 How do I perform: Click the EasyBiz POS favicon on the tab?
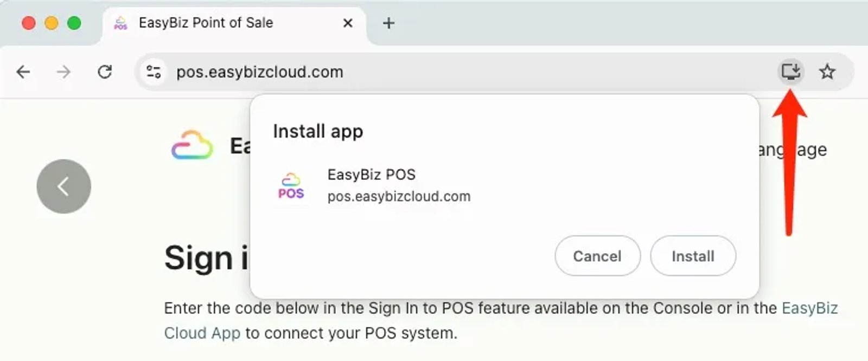[119, 23]
